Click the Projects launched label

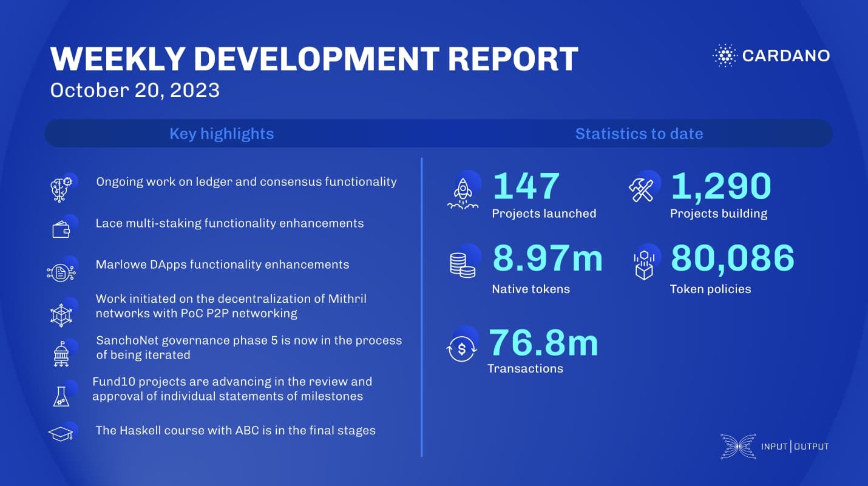click(x=544, y=214)
